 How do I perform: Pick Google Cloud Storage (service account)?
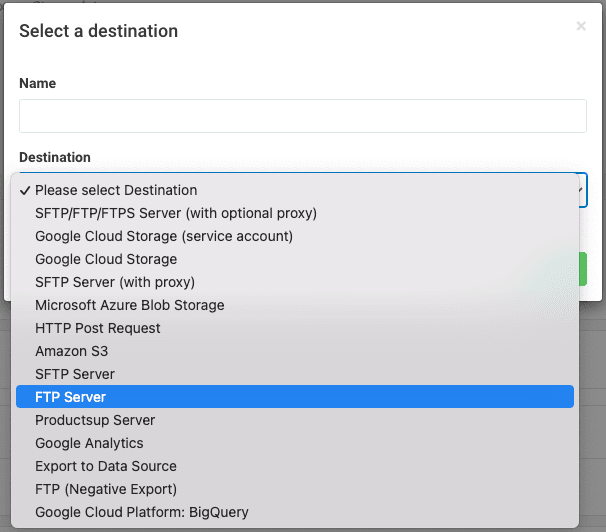click(x=163, y=236)
